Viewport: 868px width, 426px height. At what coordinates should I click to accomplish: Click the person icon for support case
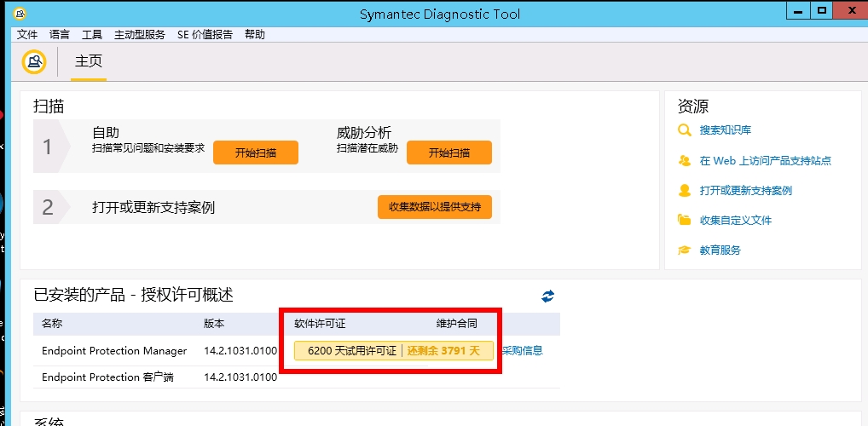[x=685, y=190]
